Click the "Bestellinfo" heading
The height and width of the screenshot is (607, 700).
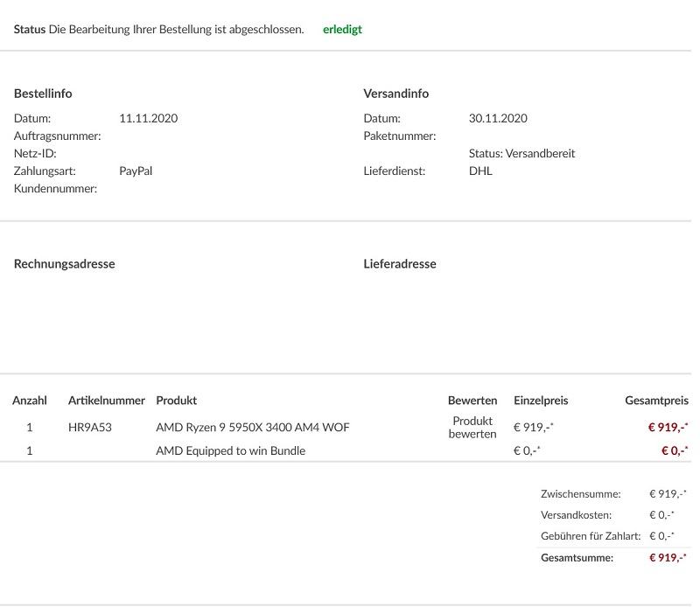pos(43,94)
